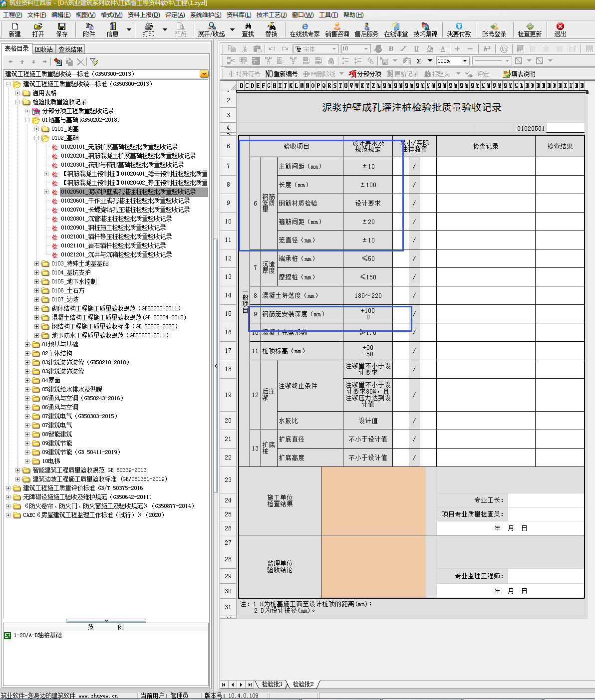Screen dimensions: 595x700
Task: Click the first-sheet navigation arrow at bottom
Action: 224,685
